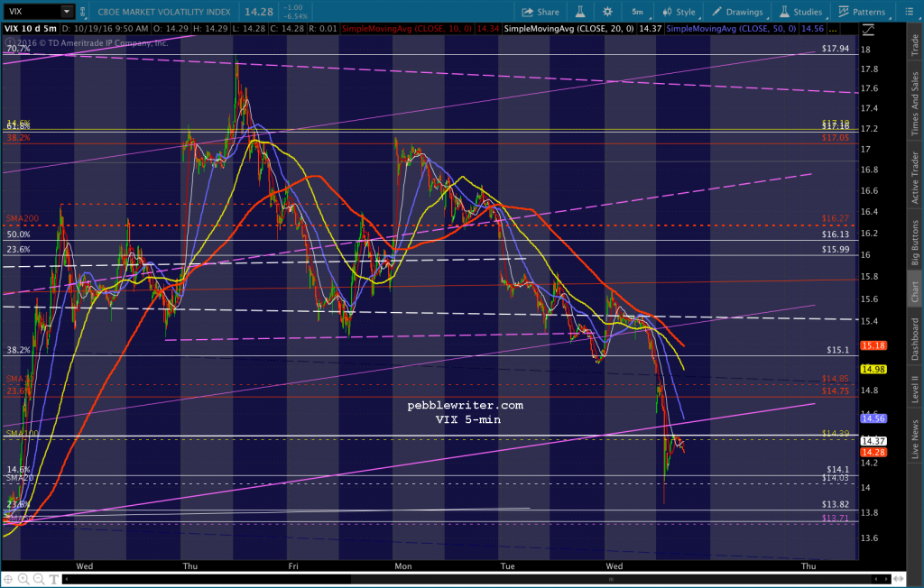Expand the Studies dropdown

[x=801, y=12]
